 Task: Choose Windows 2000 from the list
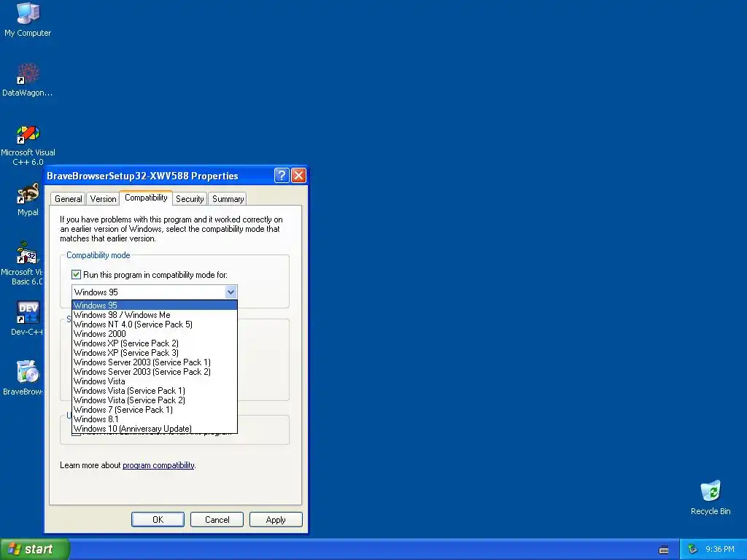coord(155,334)
